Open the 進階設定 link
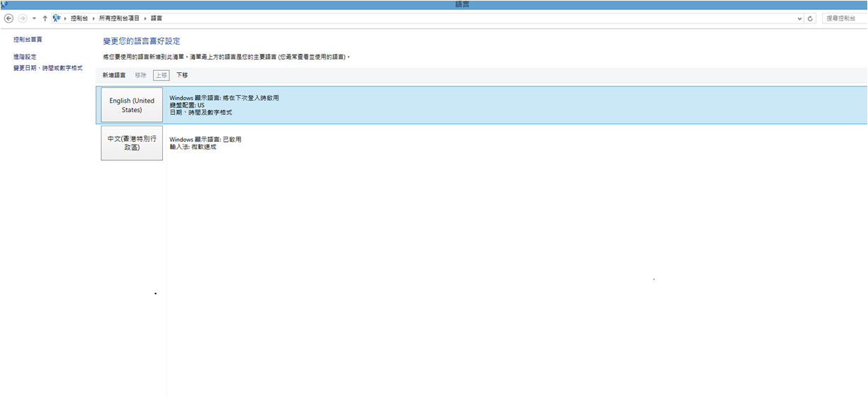Image resolution: width=868 pixels, height=414 pixels. click(25, 57)
